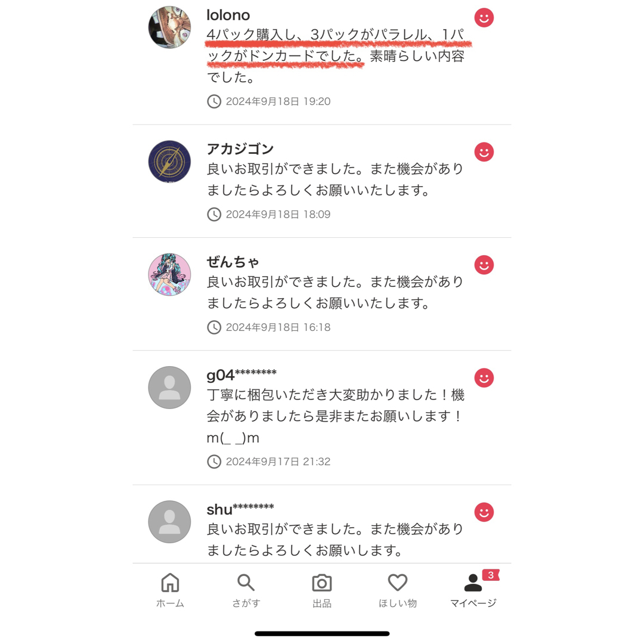Open アカジゴン's compass avatar
Viewport: 644px width, 644px height.
169,162
